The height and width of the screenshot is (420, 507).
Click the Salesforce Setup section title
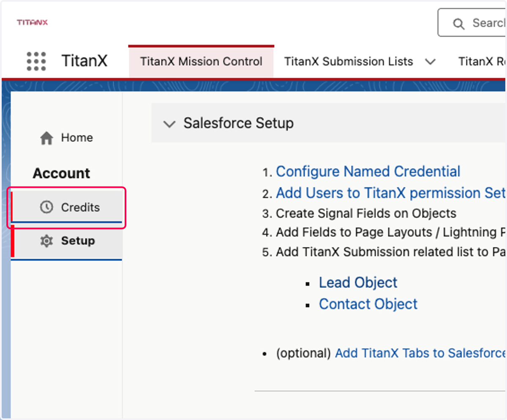[x=238, y=123]
